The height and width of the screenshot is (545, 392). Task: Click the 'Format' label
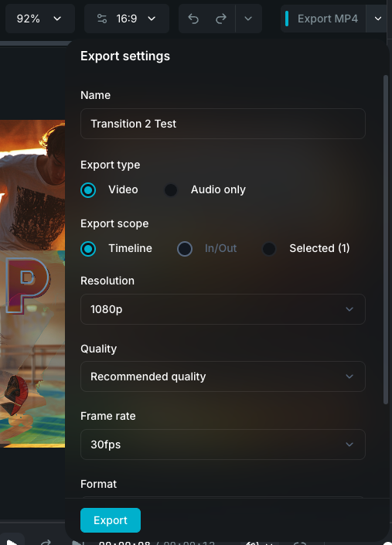(x=99, y=484)
